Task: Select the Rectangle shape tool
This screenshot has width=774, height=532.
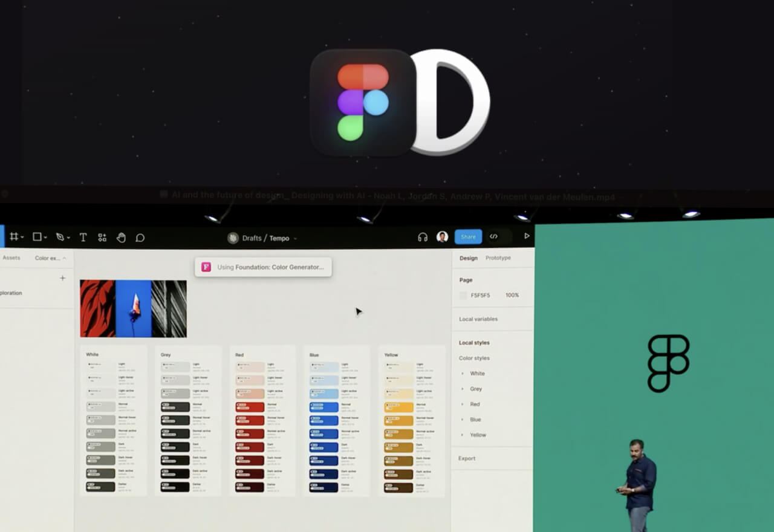Action: (37, 238)
